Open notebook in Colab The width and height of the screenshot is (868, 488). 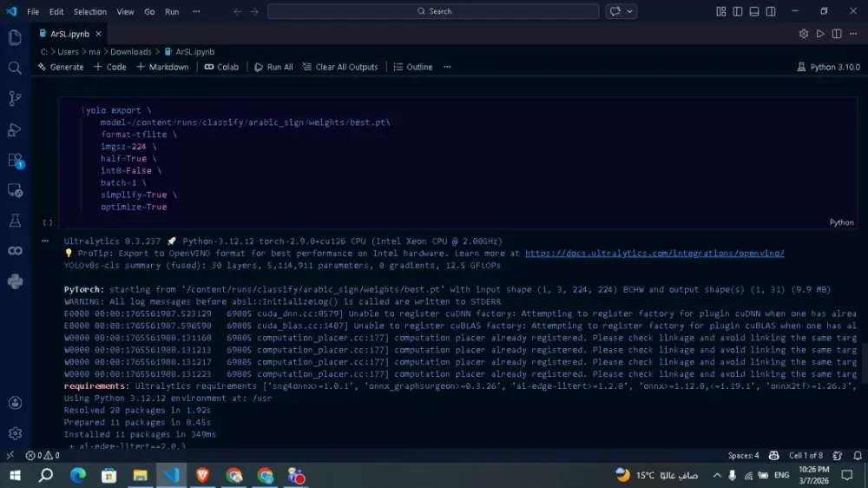point(221,67)
